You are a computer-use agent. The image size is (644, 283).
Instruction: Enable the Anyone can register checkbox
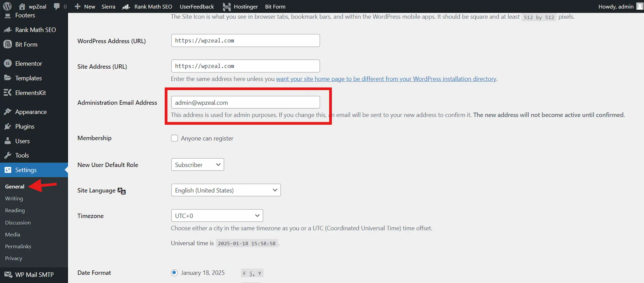click(x=174, y=138)
